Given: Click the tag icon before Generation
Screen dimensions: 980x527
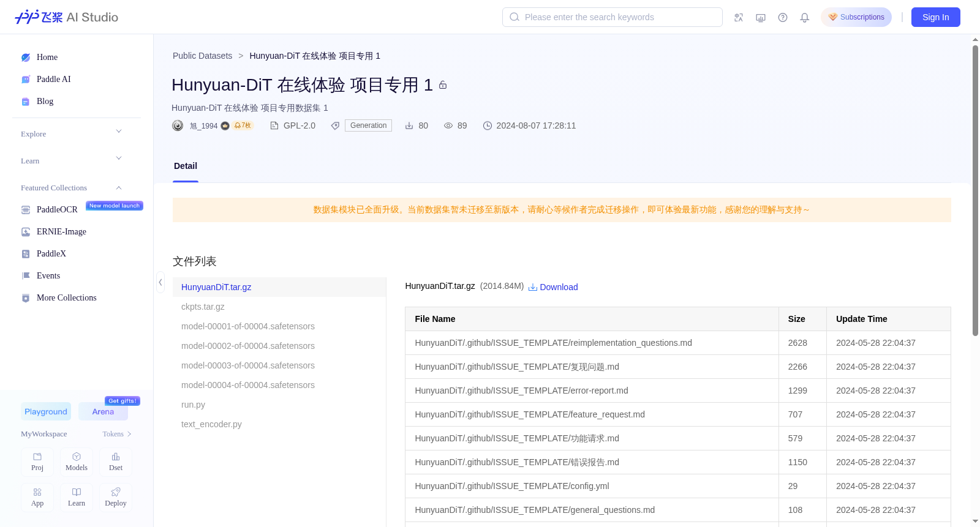Looking at the screenshot, I should (335, 125).
